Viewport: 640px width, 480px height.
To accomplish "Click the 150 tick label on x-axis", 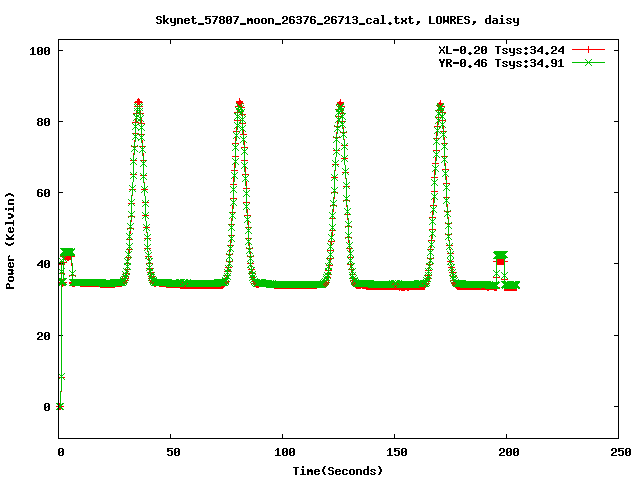I will (x=397, y=452).
